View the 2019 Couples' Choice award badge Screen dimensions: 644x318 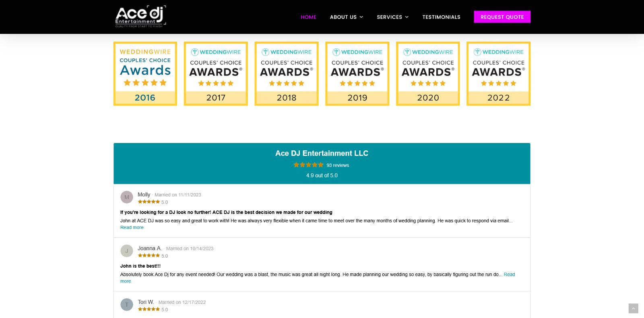[357, 74]
